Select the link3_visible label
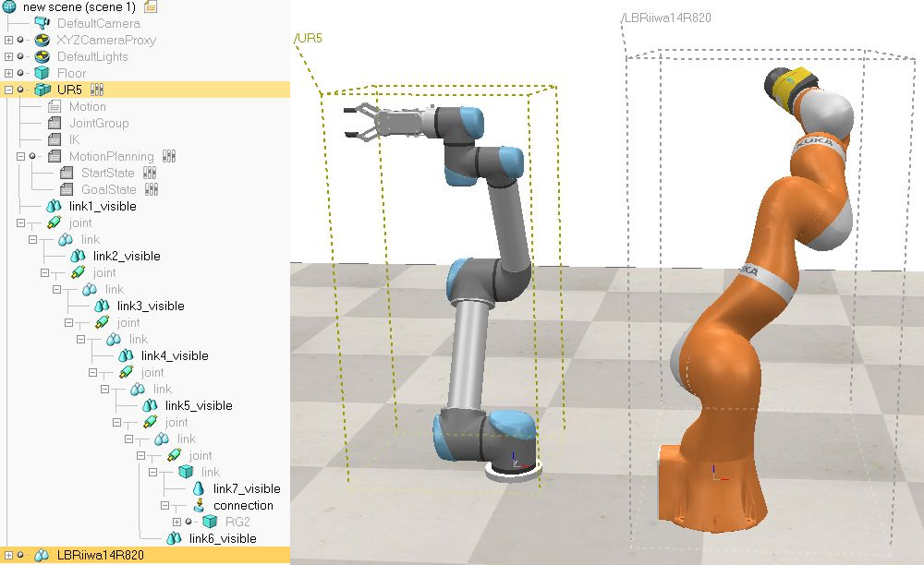Viewport: 924px width, 565px height. point(151,306)
